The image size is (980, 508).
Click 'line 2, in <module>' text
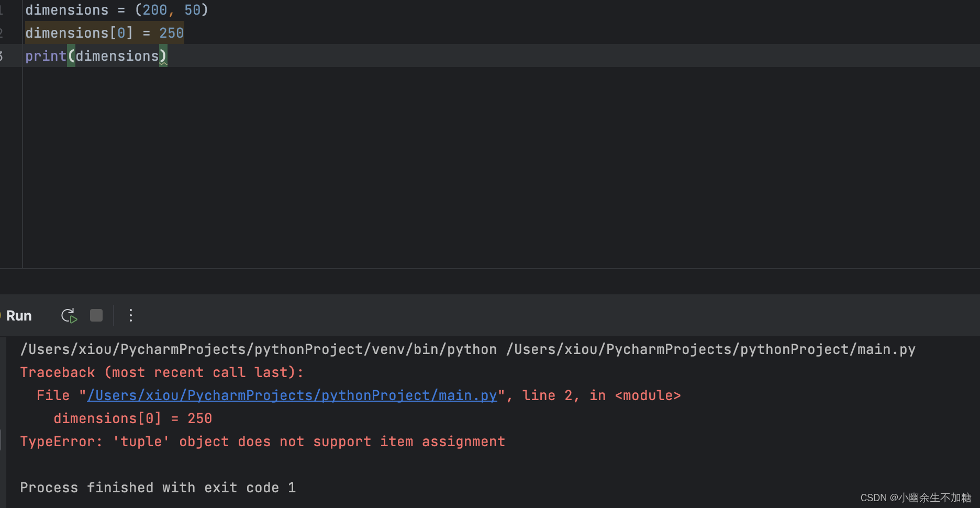tap(602, 395)
